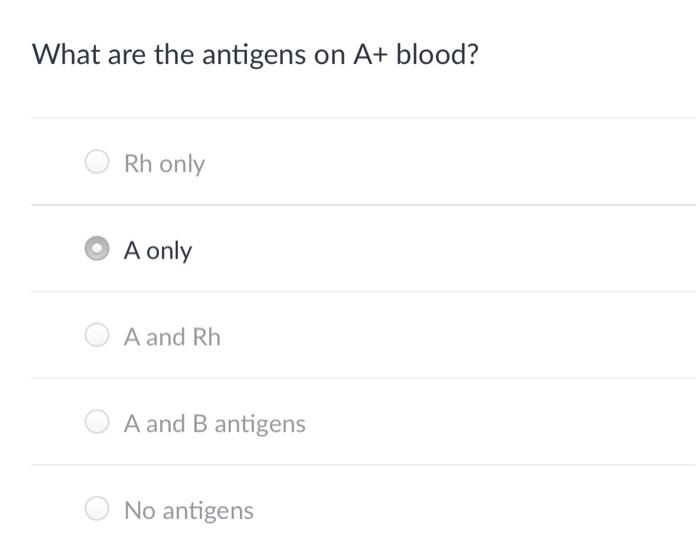This screenshot has width=700, height=555.
Task: Click the empty circle next to Rh only
Action: coord(97,162)
